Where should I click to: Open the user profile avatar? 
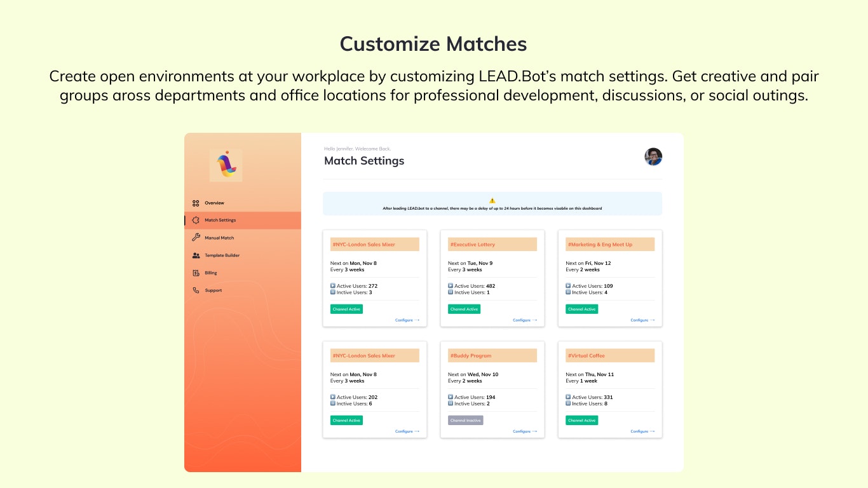653,157
